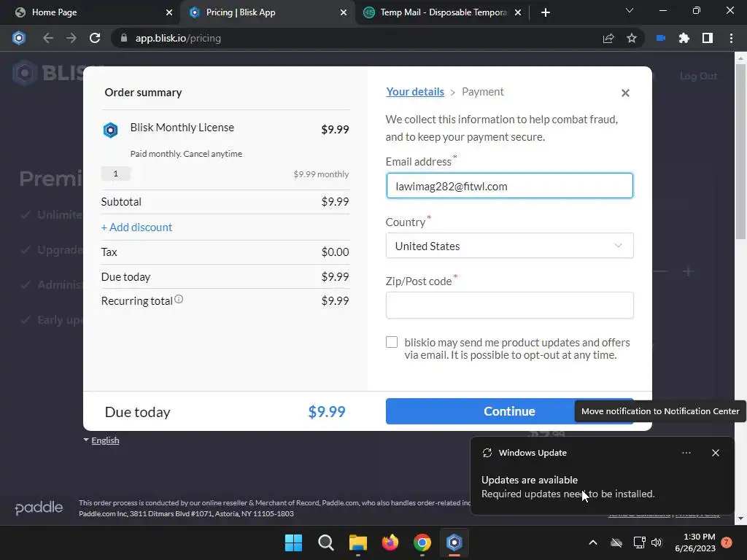Click the Paddle logo in footer
This screenshot has height=560, width=747.
pyautogui.click(x=39, y=507)
